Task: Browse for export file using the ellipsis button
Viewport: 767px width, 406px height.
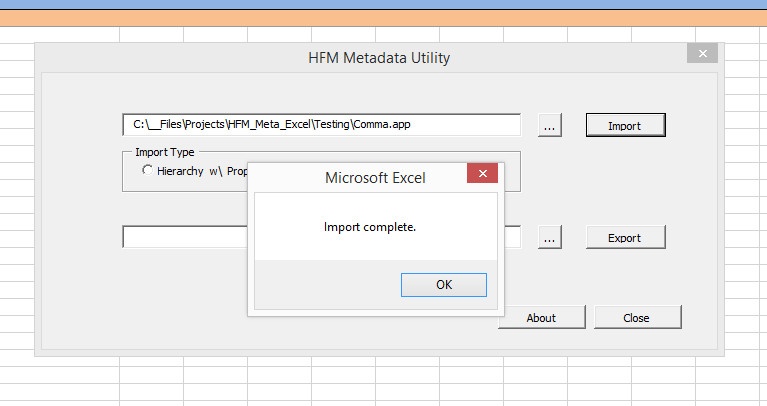Action: coord(551,238)
